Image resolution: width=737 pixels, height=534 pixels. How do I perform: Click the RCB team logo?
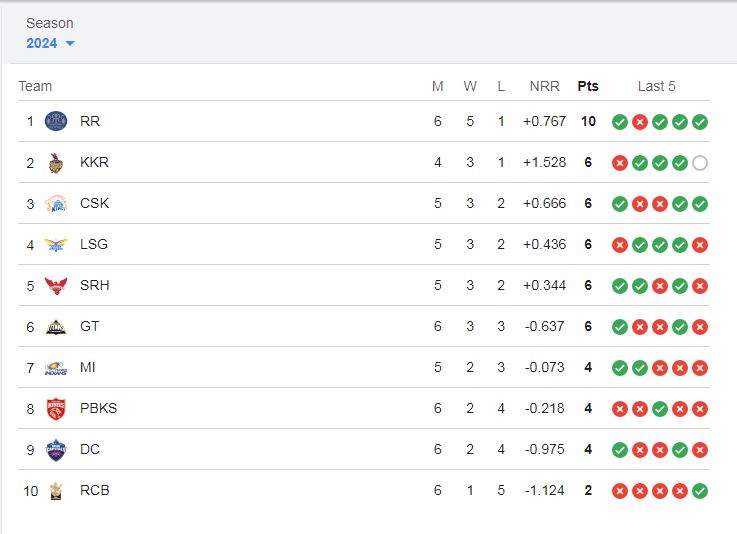56,491
